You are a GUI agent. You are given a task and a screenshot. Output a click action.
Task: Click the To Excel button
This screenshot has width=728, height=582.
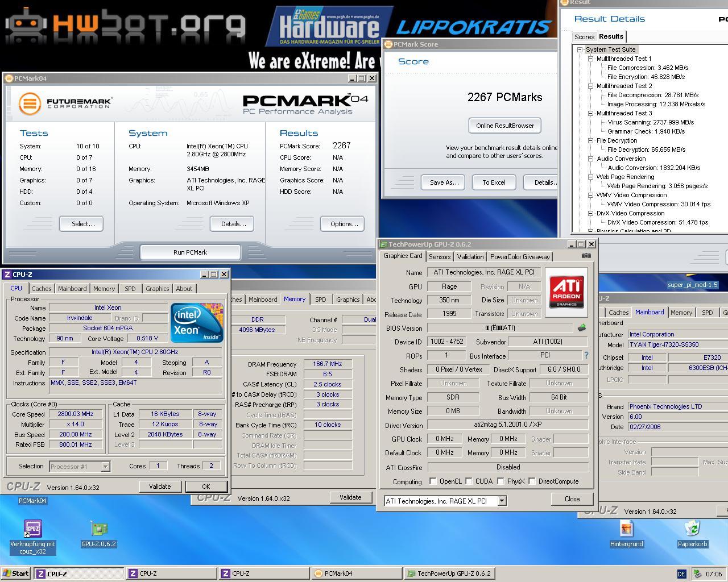tap(494, 182)
